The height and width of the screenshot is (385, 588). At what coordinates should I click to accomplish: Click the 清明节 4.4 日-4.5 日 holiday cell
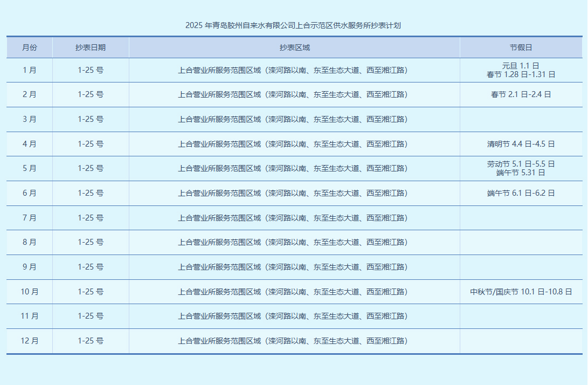click(x=521, y=144)
